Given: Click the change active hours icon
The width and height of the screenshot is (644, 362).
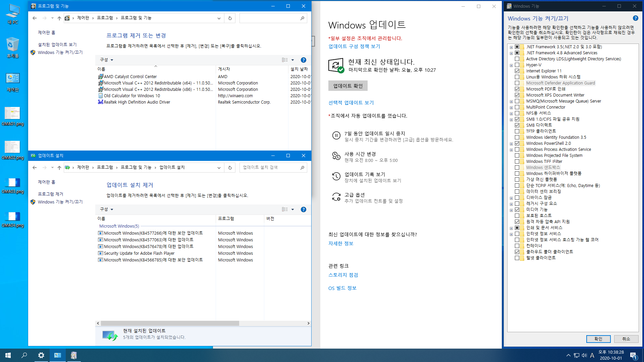Looking at the screenshot, I should (x=336, y=156).
